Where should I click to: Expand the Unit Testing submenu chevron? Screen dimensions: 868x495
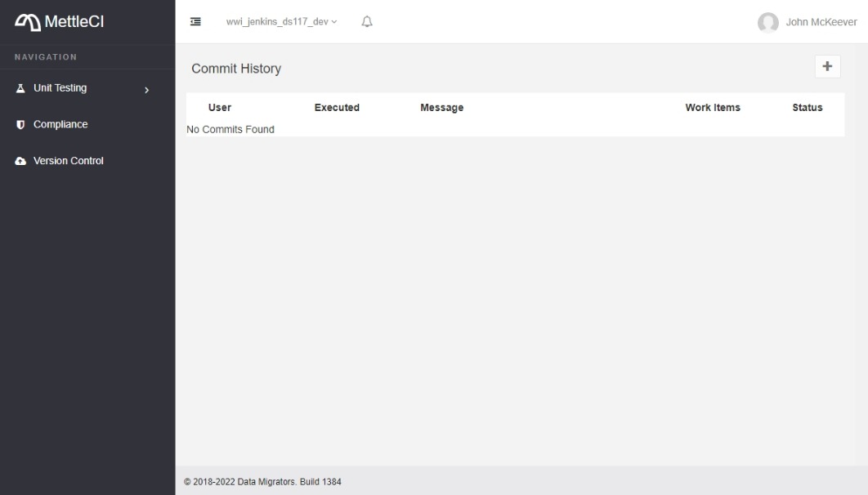[148, 90]
